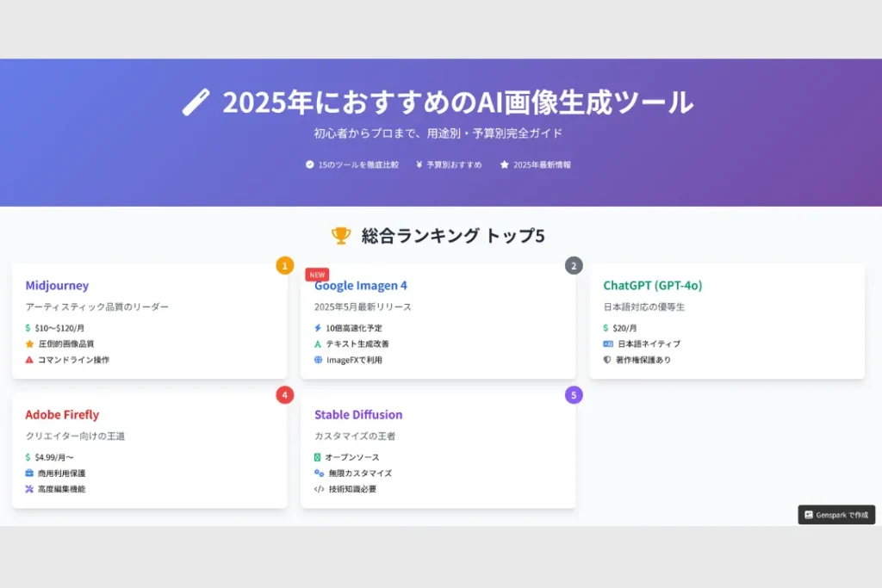Click the letter A icon beside テキスト生成改善

click(318, 344)
